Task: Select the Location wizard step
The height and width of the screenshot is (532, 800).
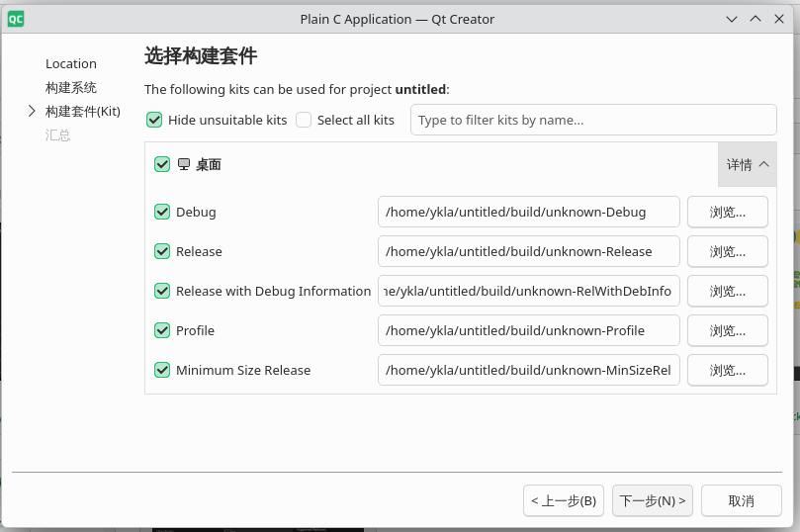Action: (71, 63)
